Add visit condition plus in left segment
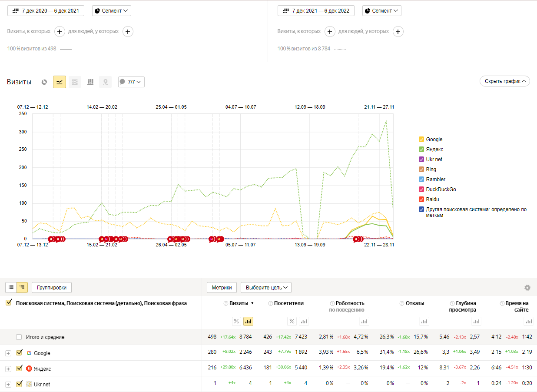Screen dimensions: 537x392 [60, 31]
